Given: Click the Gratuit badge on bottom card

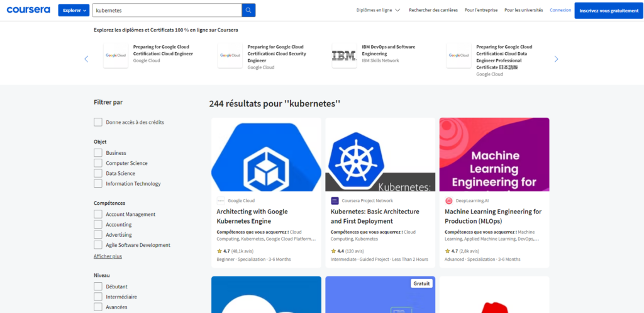Looking at the screenshot, I should (x=421, y=283).
